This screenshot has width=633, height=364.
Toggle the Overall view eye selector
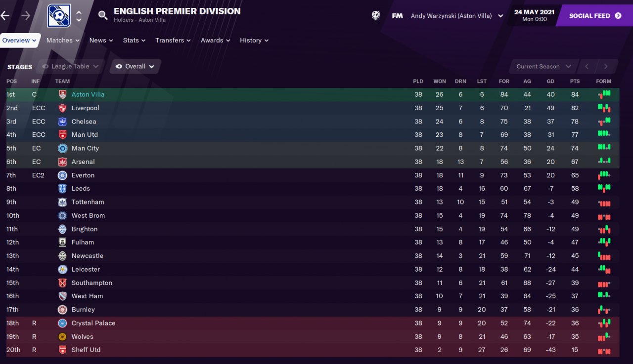point(135,67)
